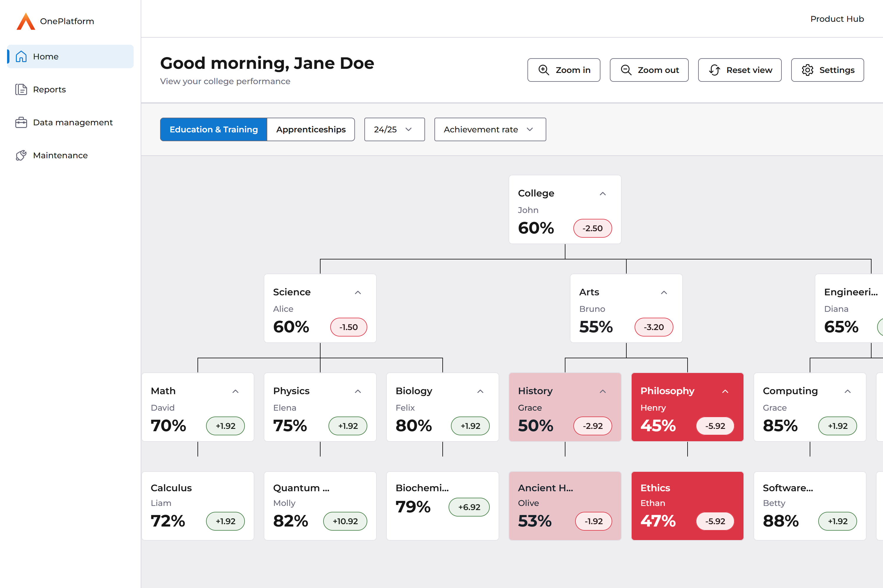Click the Data management briefcase icon
The height and width of the screenshot is (588, 883).
[21, 123]
